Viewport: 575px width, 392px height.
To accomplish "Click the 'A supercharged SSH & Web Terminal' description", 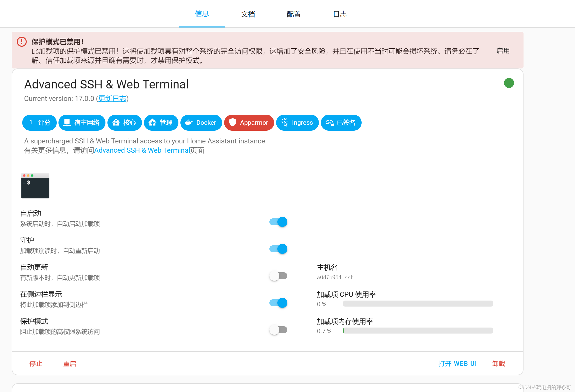I will click(145, 141).
